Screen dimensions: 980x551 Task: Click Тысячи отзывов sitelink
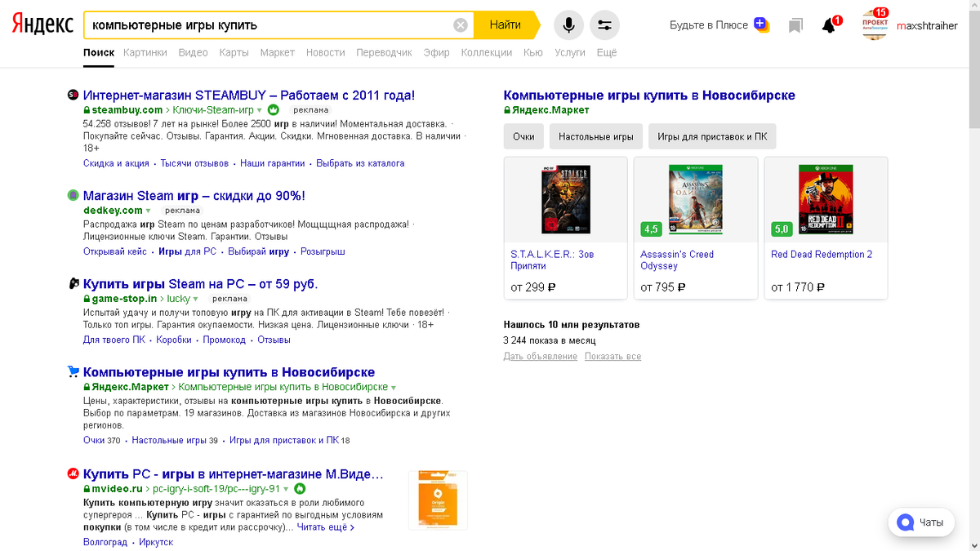[x=194, y=163]
